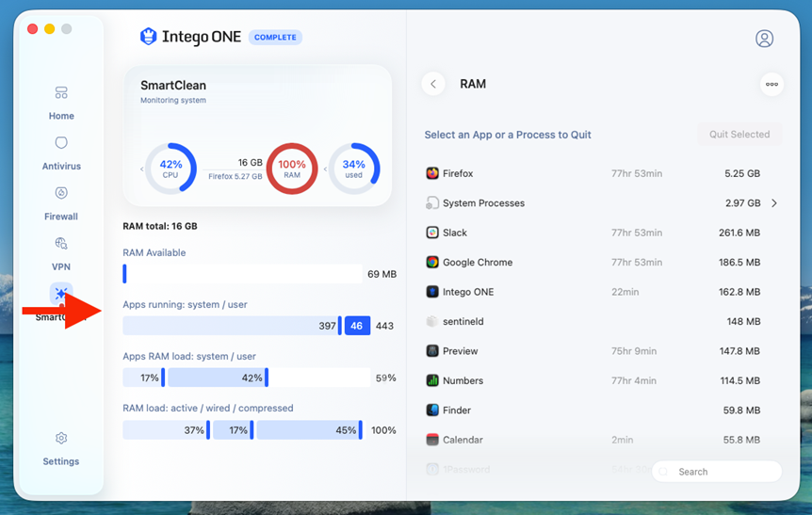Click the 34% used disk gauge

(354, 169)
